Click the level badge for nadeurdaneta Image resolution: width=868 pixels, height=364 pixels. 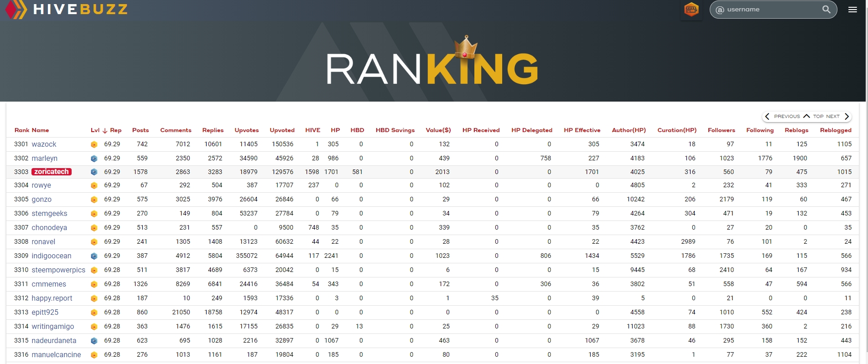click(x=94, y=341)
